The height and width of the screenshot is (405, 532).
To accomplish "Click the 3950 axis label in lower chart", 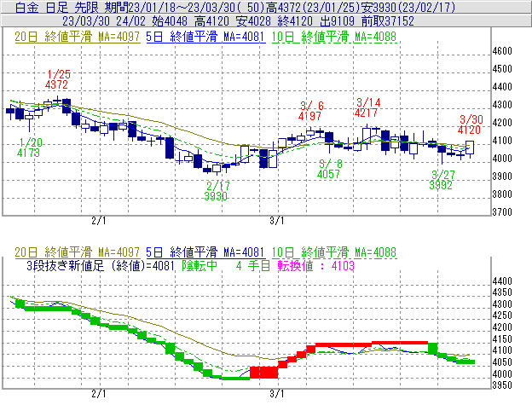I will 502,385.
